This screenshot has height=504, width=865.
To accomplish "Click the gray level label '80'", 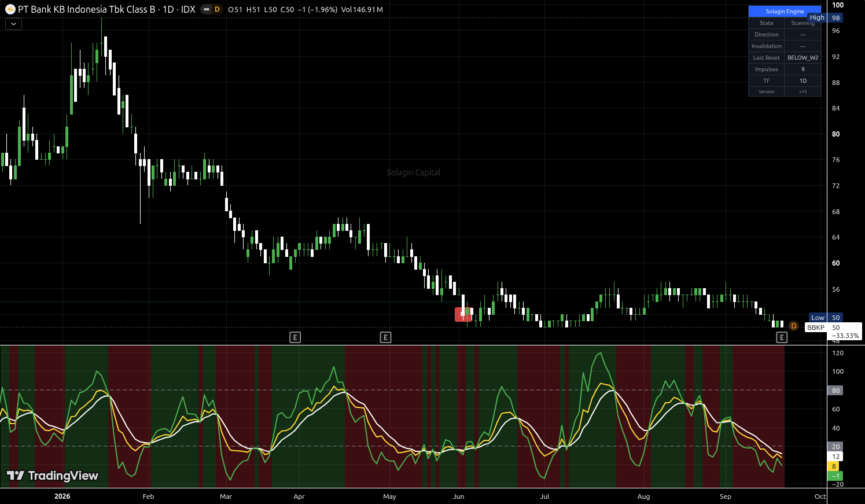I will pyautogui.click(x=835, y=391).
